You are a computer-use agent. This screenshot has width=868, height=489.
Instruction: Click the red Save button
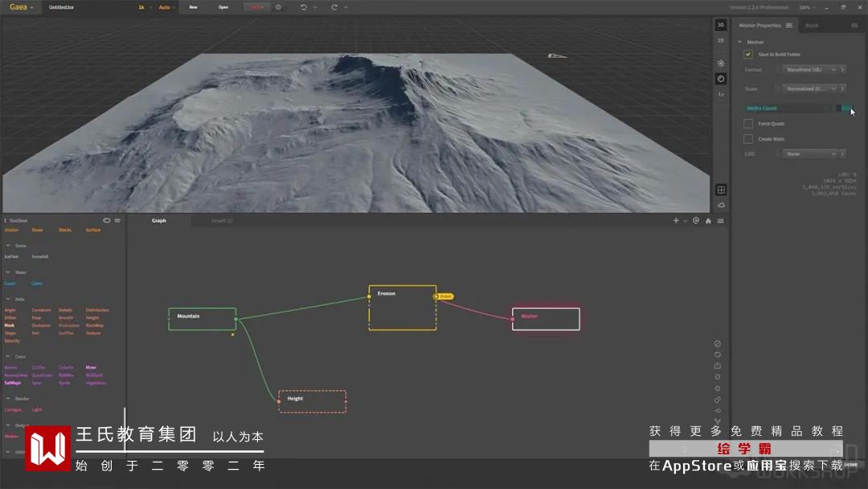click(256, 7)
